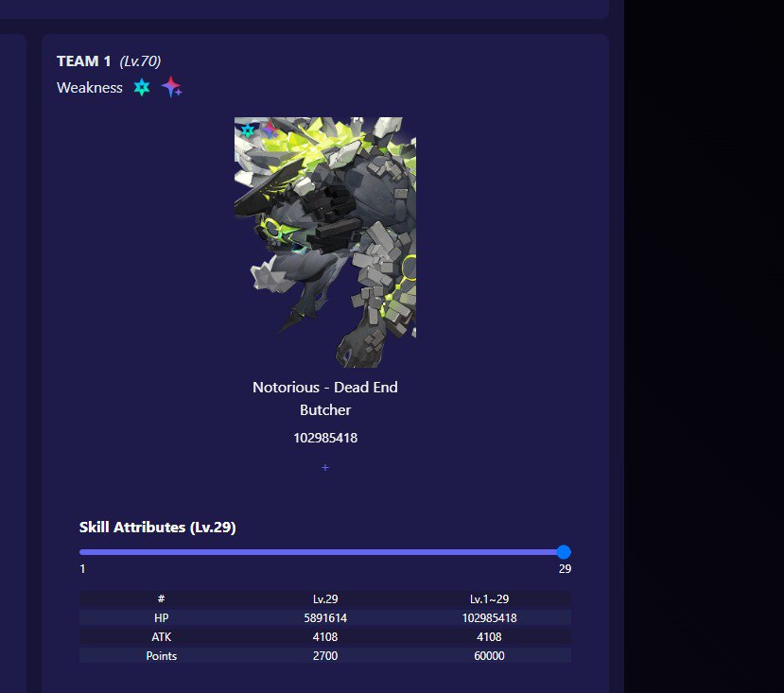Click the pink-purple sparkle weakness icon beside Weakness
This screenshot has height=693, width=784.
tap(171, 87)
